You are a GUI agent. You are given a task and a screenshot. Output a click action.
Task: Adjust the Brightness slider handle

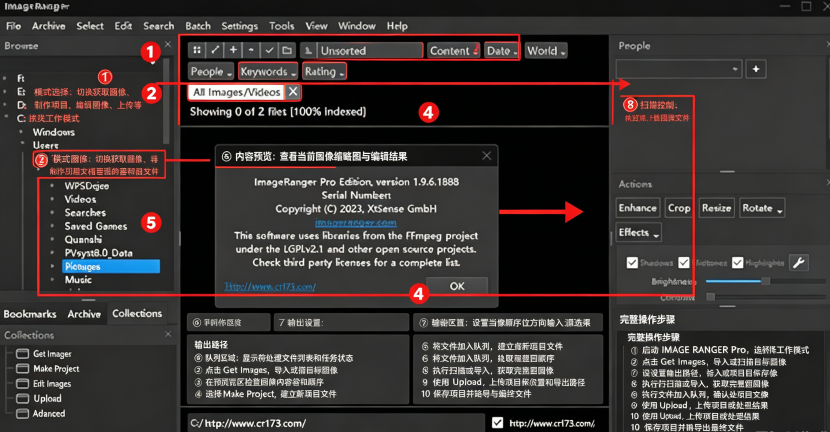pos(765,281)
